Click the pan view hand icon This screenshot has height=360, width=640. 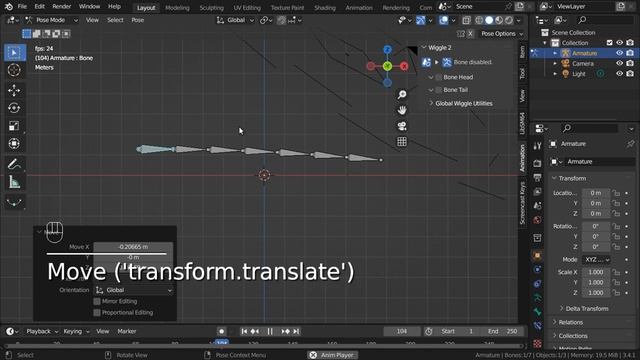pyautogui.click(x=402, y=110)
